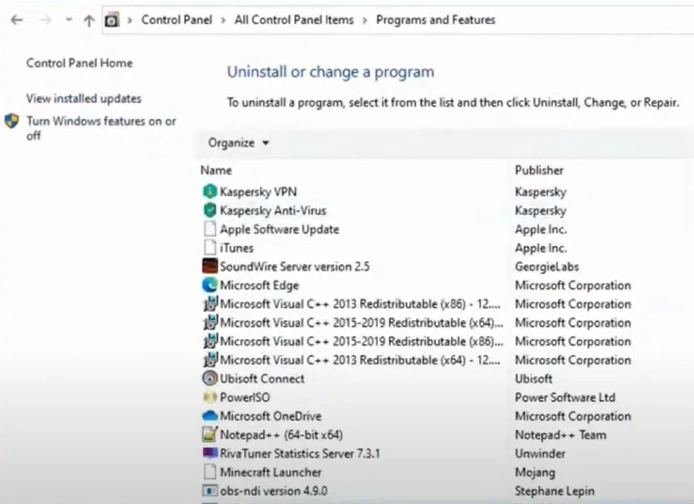Click the Notepad++ icon

[210, 435]
